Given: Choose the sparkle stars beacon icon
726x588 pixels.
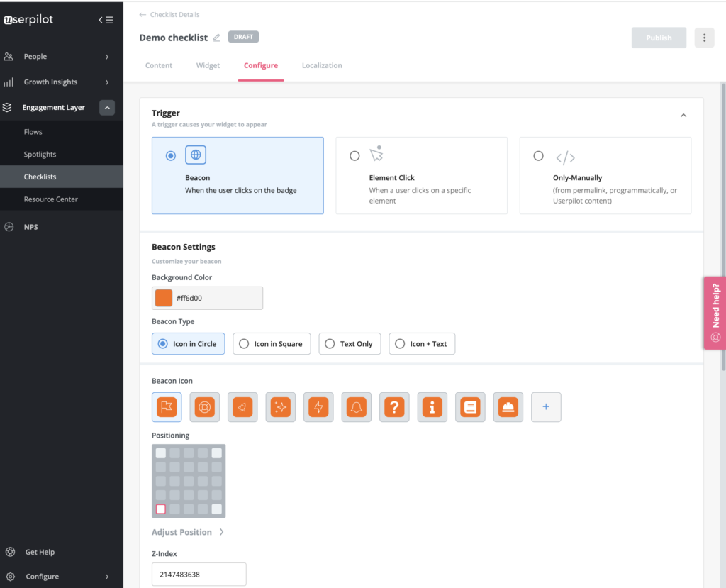Looking at the screenshot, I should (281, 407).
